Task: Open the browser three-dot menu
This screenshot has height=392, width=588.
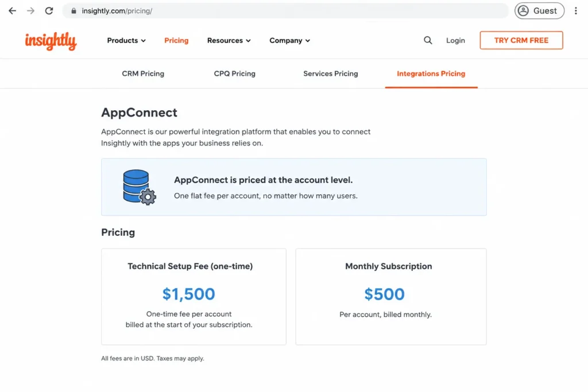Action: pyautogui.click(x=575, y=11)
